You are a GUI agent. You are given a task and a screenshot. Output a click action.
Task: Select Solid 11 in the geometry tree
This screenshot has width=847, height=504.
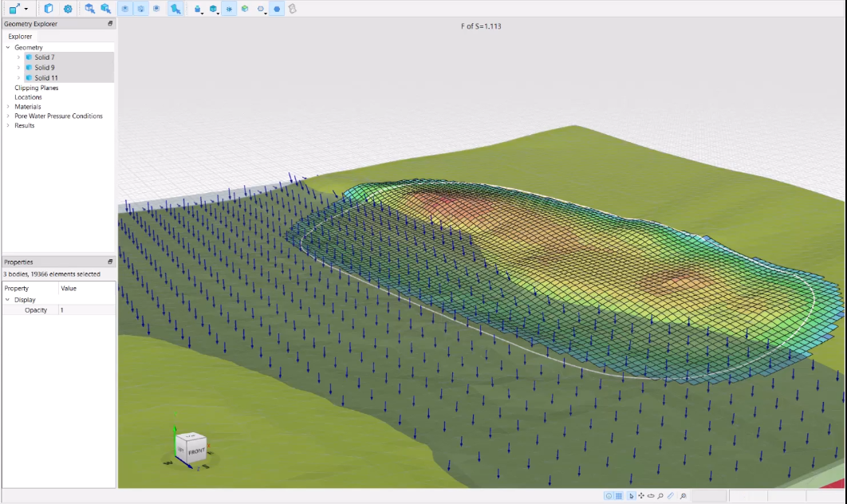click(45, 78)
